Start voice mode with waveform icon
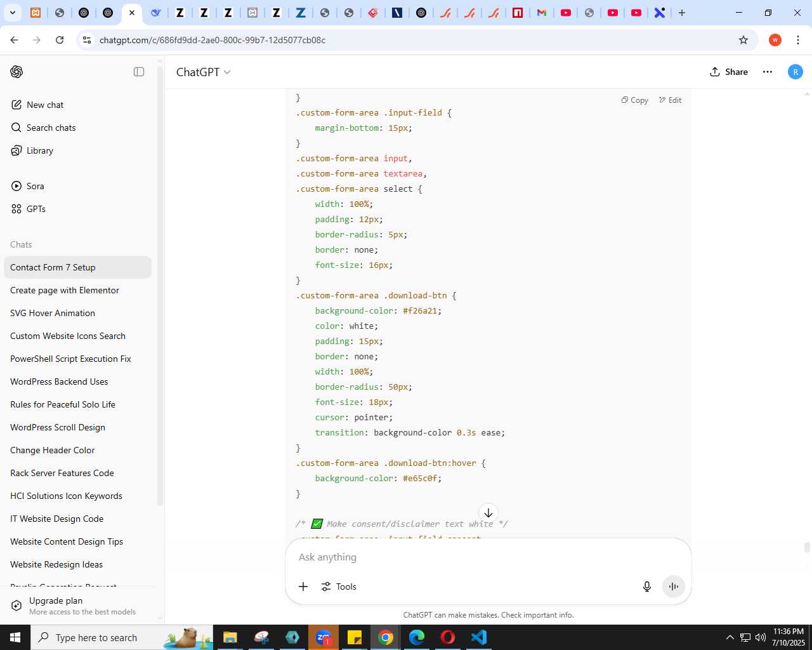This screenshot has height=650, width=812. pos(674,587)
